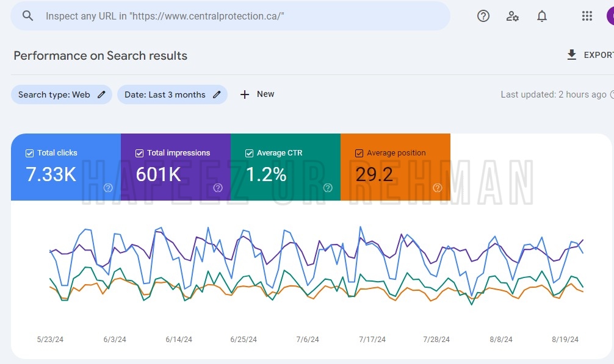
Task: Open the purple account avatar
Action: click(x=610, y=16)
